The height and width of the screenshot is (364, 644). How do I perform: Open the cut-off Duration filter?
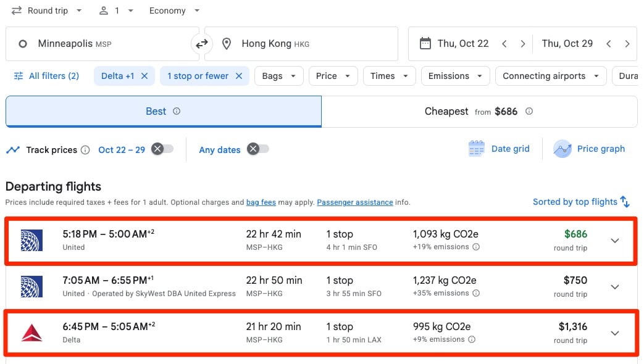coord(625,76)
